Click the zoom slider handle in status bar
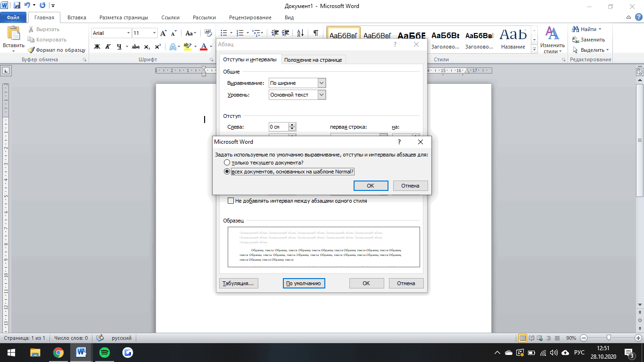 pos(609,338)
